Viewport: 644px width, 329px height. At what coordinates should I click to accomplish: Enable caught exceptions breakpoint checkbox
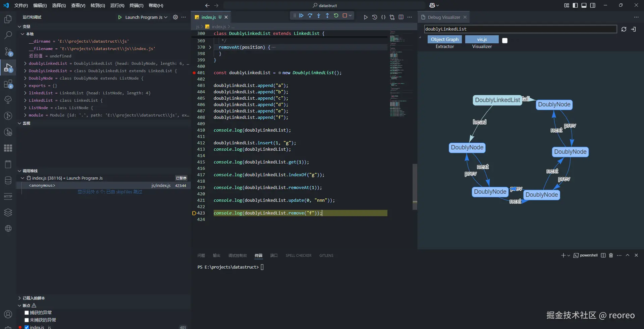click(27, 313)
